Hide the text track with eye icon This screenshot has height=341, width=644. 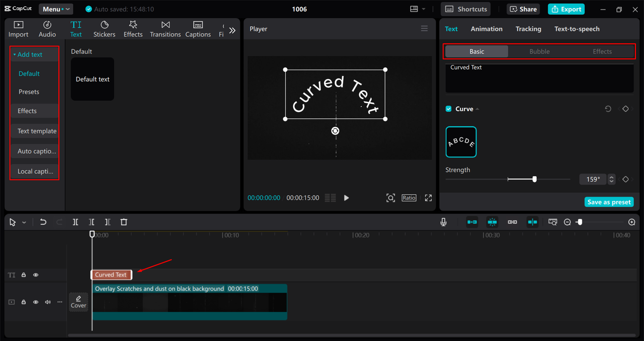(36, 275)
